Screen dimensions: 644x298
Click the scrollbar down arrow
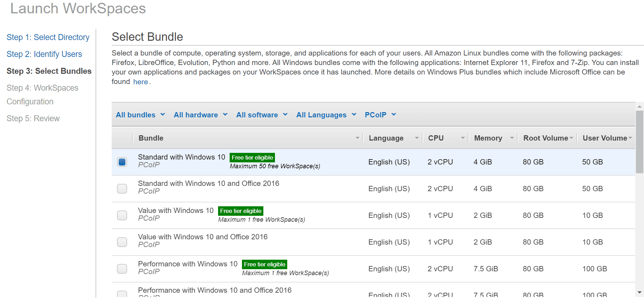click(x=639, y=292)
